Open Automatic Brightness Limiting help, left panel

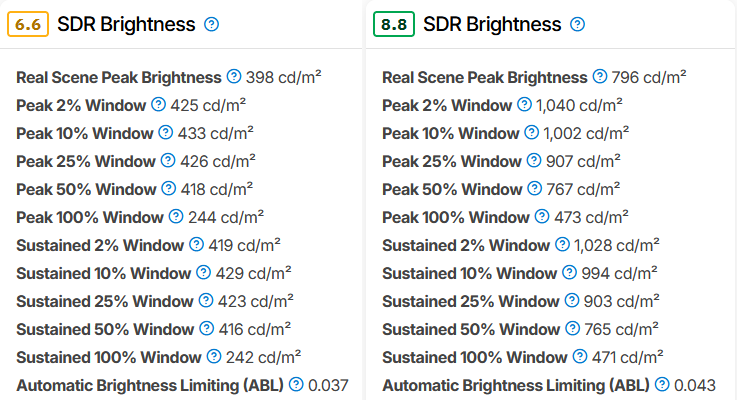(296, 384)
